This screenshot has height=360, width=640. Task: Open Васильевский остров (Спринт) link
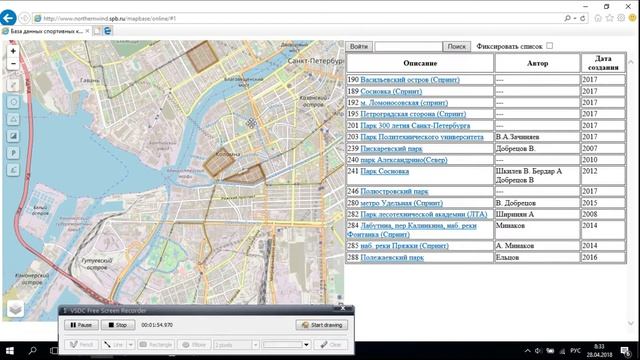coord(410,80)
